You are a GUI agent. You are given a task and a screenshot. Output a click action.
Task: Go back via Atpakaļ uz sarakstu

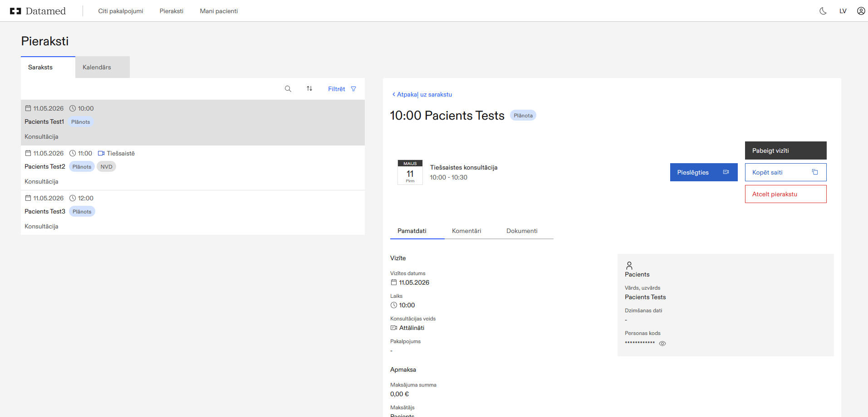click(x=422, y=94)
